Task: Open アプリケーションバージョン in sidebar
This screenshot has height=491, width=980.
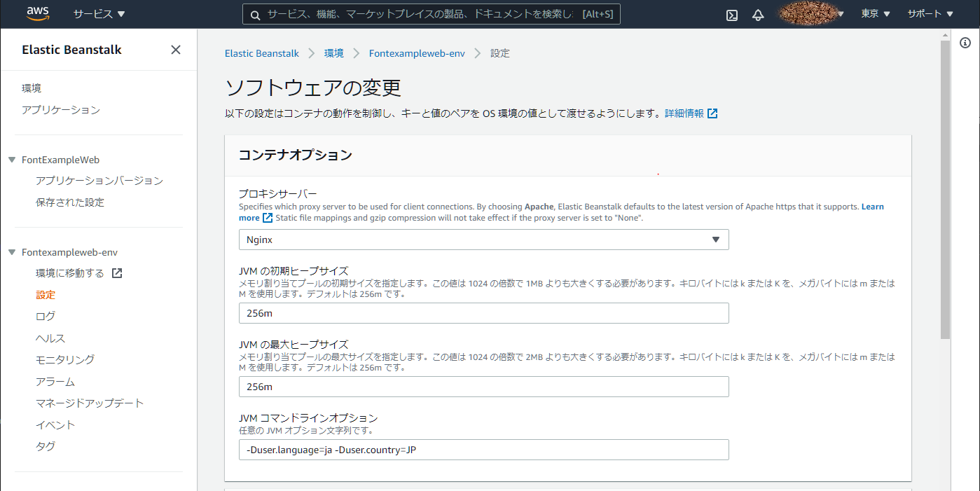Action: pyautogui.click(x=99, y=181)
